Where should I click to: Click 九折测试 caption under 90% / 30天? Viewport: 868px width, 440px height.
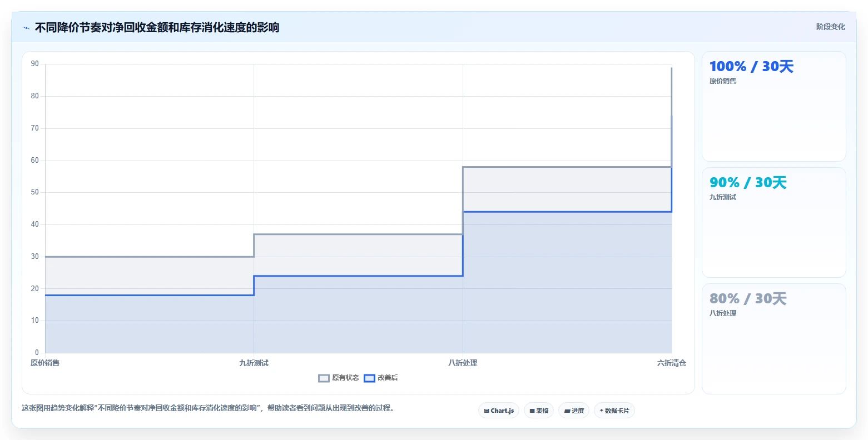click(723, 197)
